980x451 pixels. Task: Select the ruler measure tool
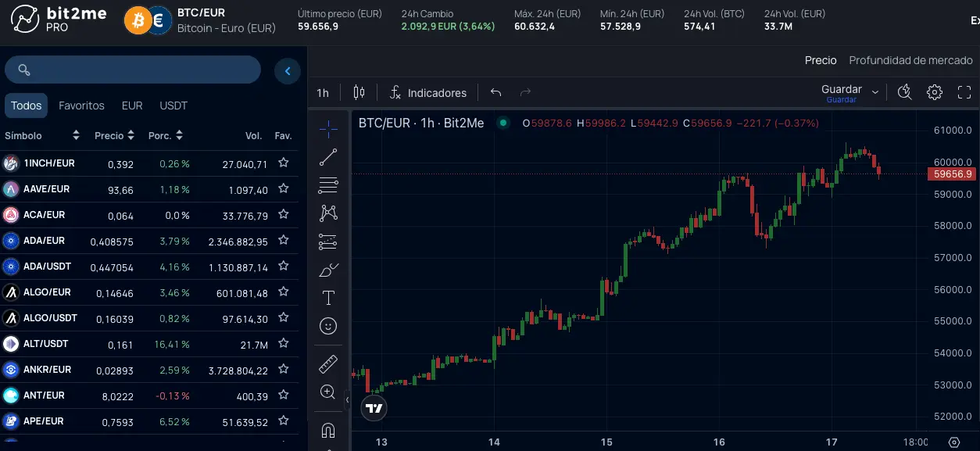tap(328, 363)
